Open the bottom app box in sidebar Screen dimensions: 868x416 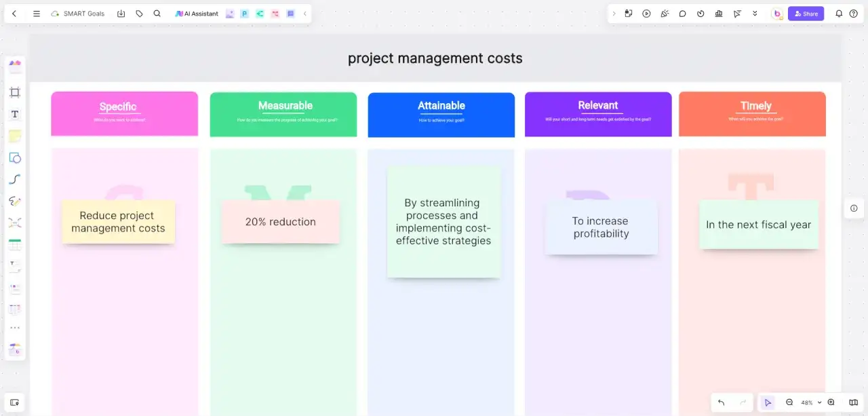click(15, 349)
